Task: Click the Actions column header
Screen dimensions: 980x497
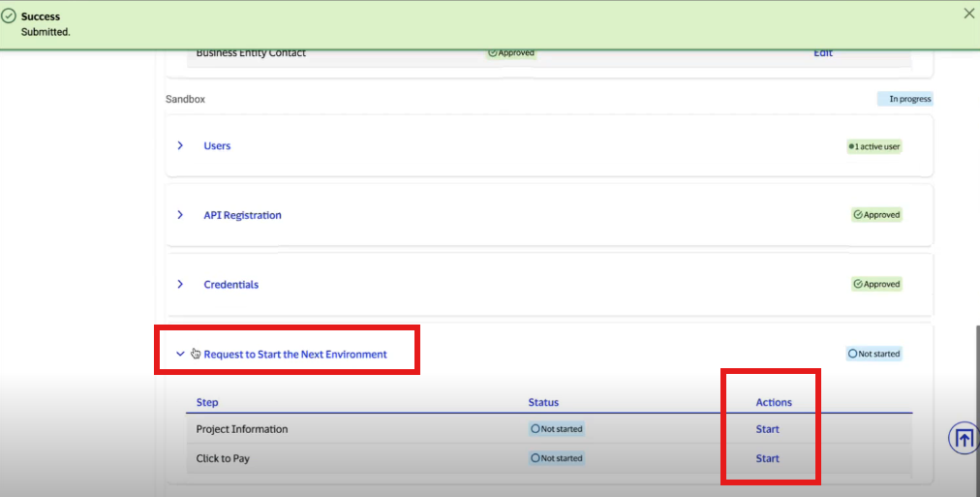Action: [x=774, y=403]
